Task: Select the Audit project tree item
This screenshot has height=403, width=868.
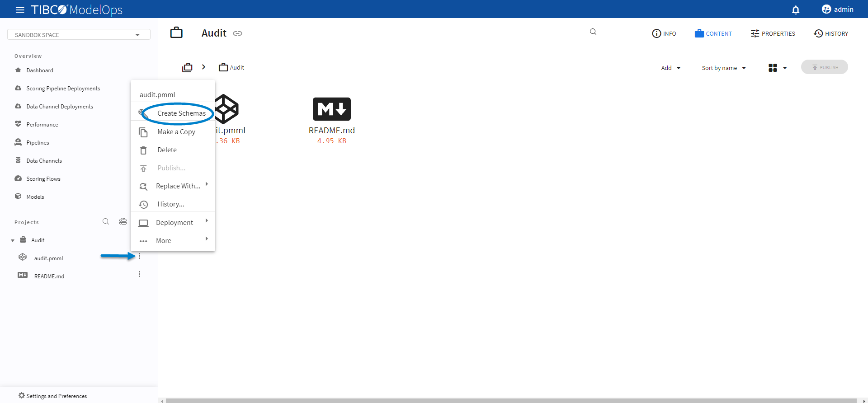Action: (38, 240)
